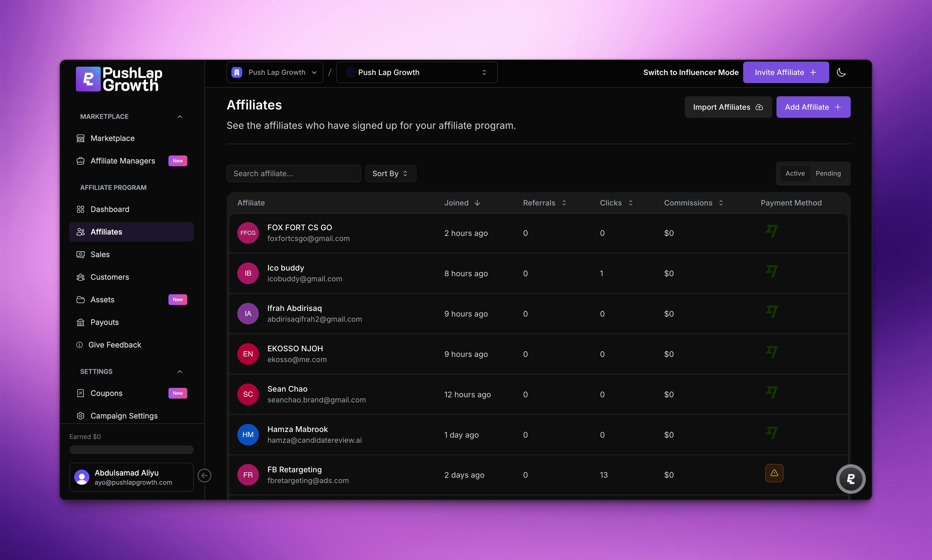Click the Marketplace store icon
The width and height of the screenshot is (932, 560).
(x=80, y=139)
